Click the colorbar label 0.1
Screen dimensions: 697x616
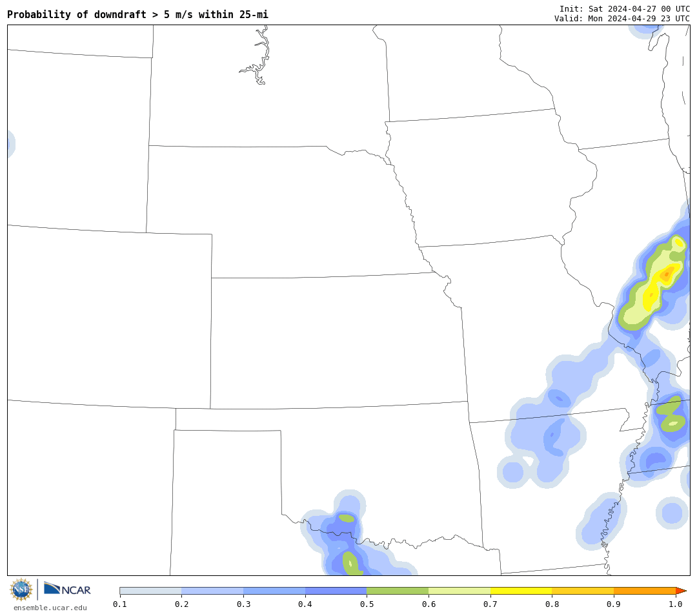[x=119, y=604]
